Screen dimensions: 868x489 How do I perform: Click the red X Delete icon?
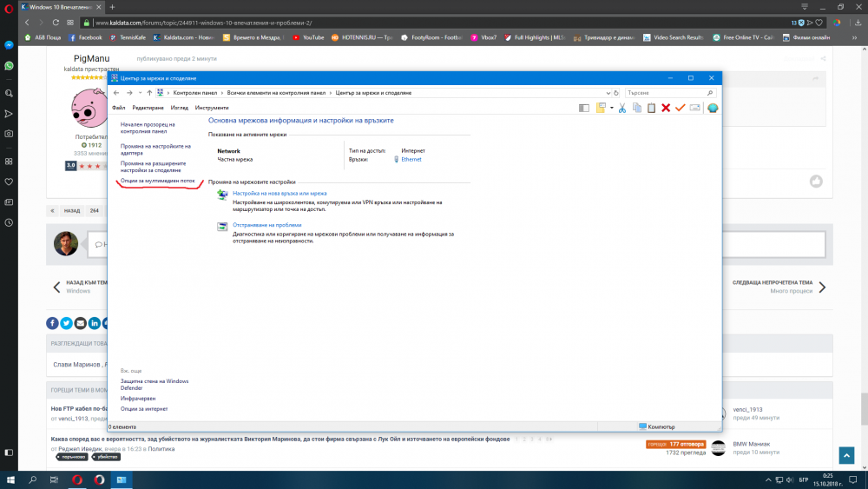click(666, 108)
